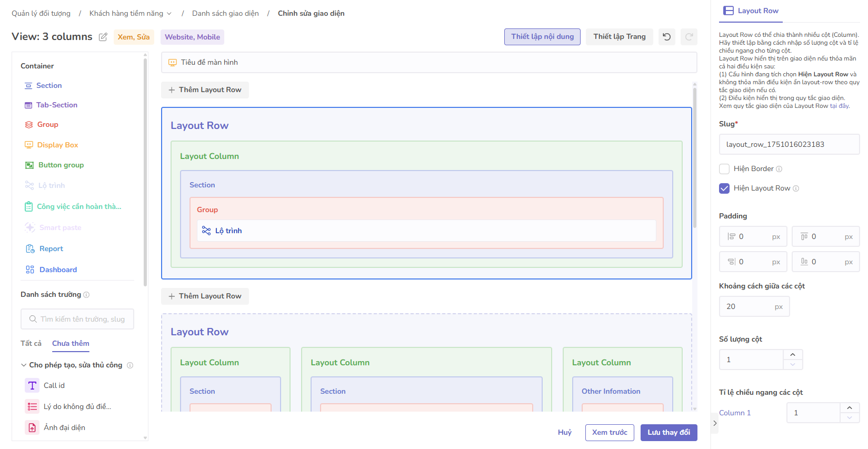Increase Số lượng cột with up arrow

[x=793, y=354]
